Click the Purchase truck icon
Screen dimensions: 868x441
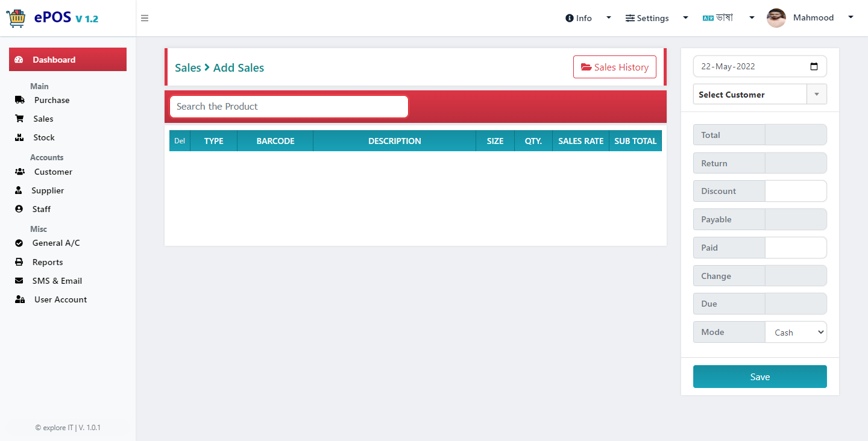(19, 100)
